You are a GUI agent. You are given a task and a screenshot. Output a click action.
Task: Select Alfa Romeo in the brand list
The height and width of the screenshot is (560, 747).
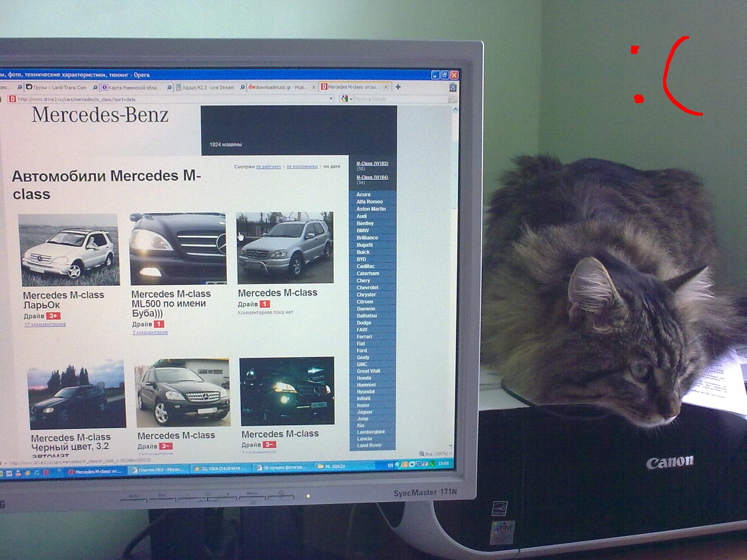(370, 201)
